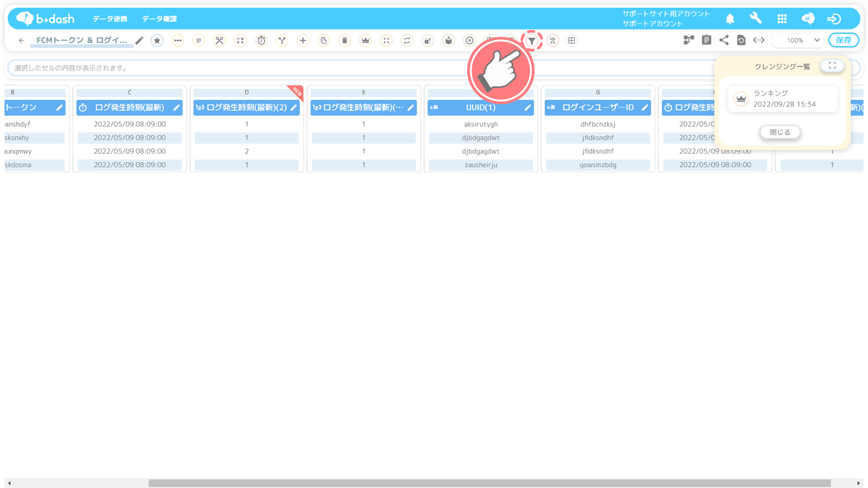Select the ランキング 2022/09/28 15:54 entry
This screenshot has width=868, height=488.
click(783, 99)
